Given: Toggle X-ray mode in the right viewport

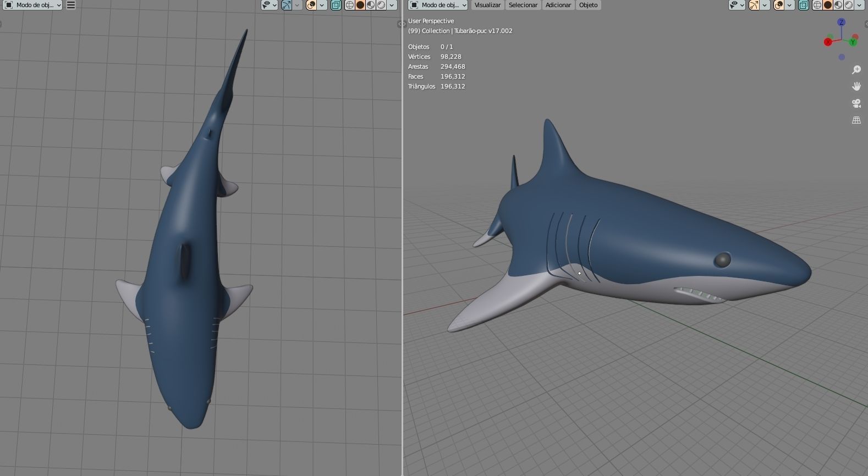Looking at the screenshot, I should (x=803, y=5).
